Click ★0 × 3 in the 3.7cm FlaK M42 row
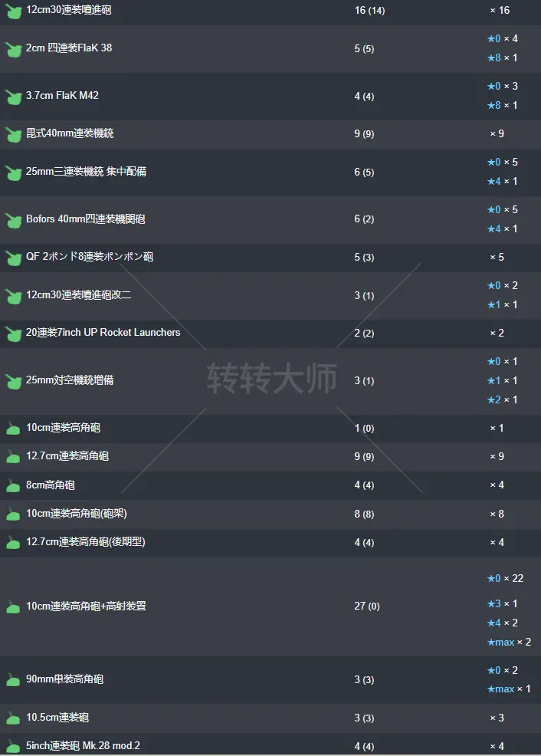 pos(503,87)
